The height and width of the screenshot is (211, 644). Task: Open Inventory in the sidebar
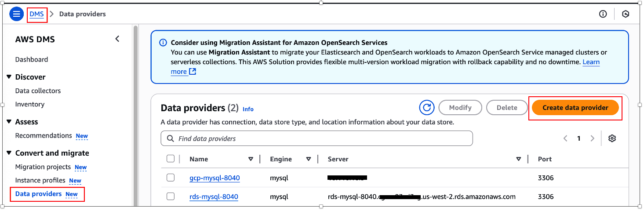pos(30,104)
